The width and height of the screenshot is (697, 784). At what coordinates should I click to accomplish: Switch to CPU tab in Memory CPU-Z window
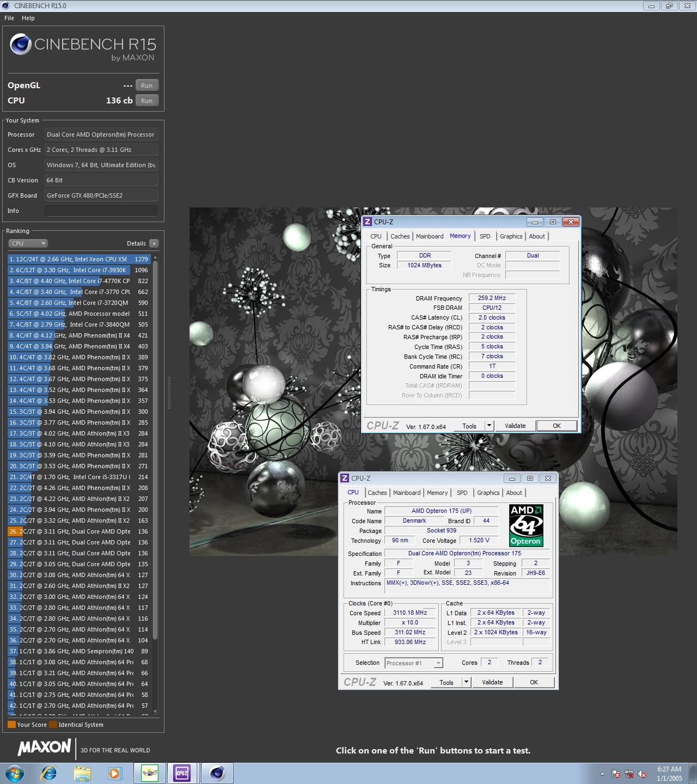click(x=376, y=236)
